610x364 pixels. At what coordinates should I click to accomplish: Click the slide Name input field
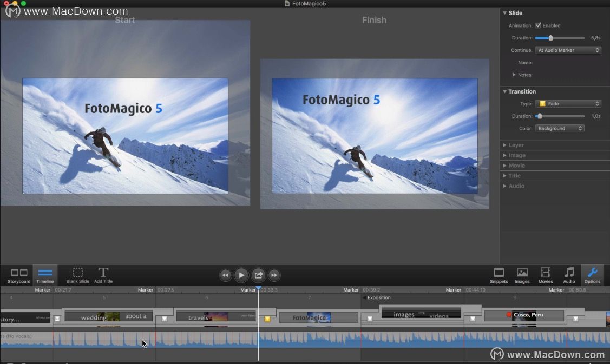coord(568,63)
